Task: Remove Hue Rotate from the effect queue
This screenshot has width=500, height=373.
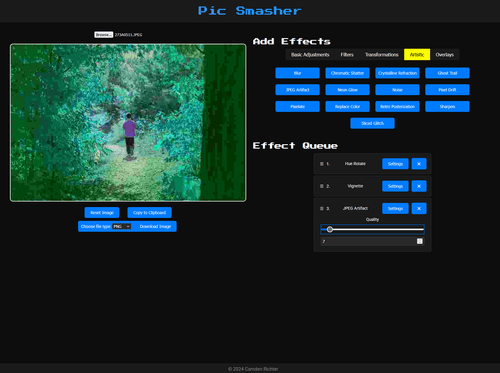Action: (419, 164)
